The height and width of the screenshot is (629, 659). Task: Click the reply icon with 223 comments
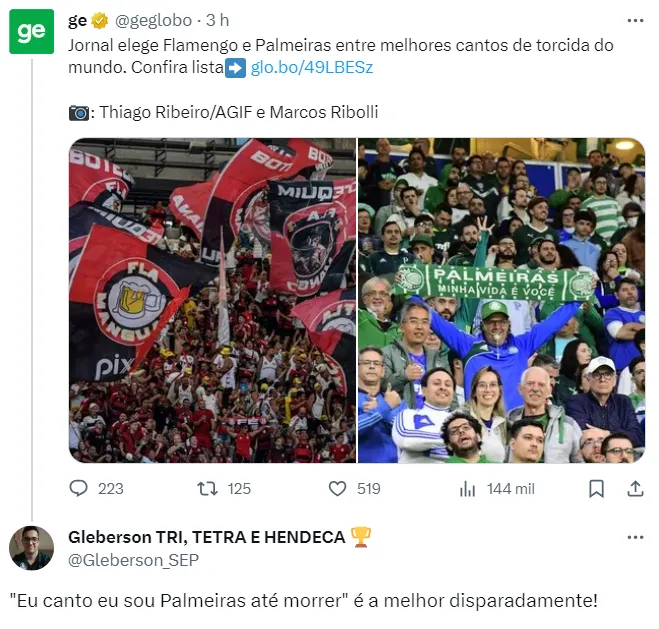tap(79, 488)
